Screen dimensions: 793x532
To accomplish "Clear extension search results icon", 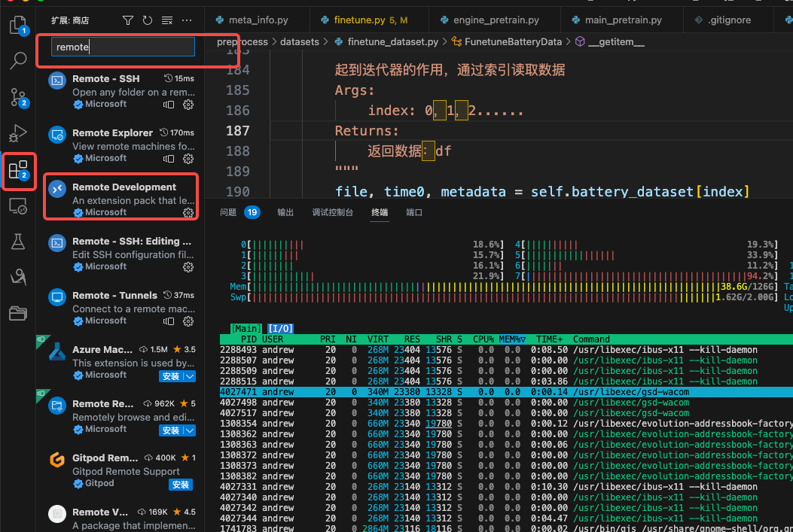I will click(167, 20).
